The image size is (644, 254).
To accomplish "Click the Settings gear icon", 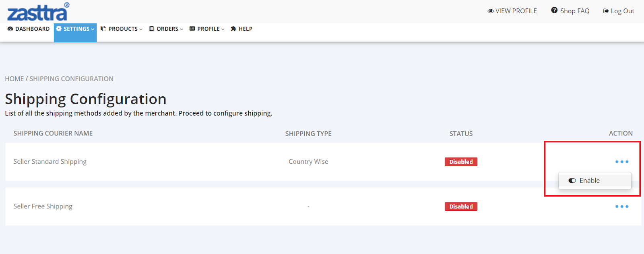I will point(59,29).
